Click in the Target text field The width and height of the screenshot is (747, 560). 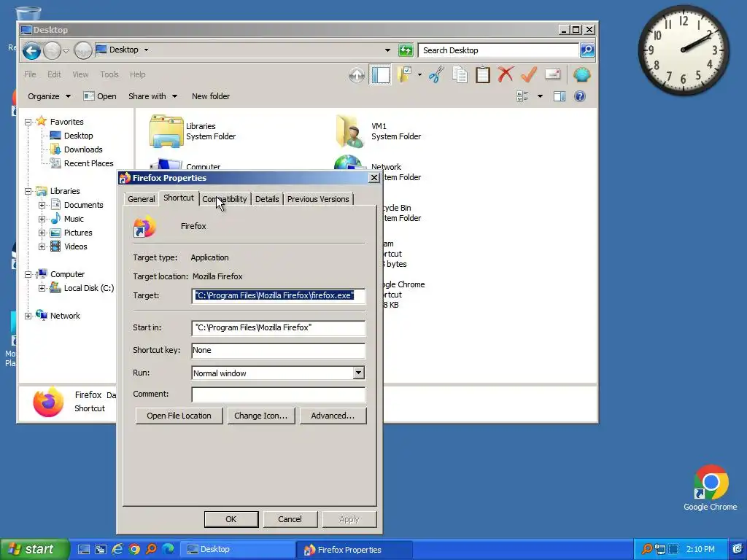278,296
